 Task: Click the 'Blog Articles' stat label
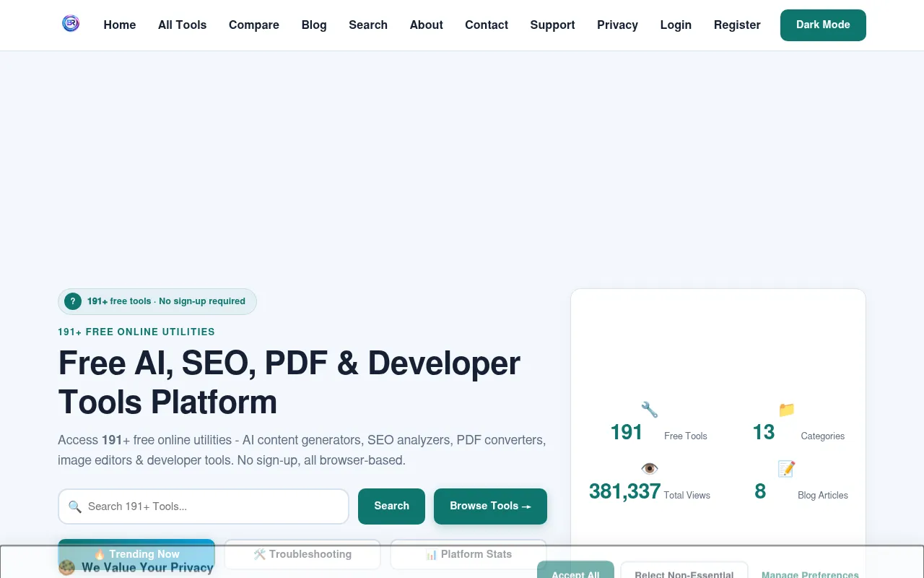[x=823, y=496]
